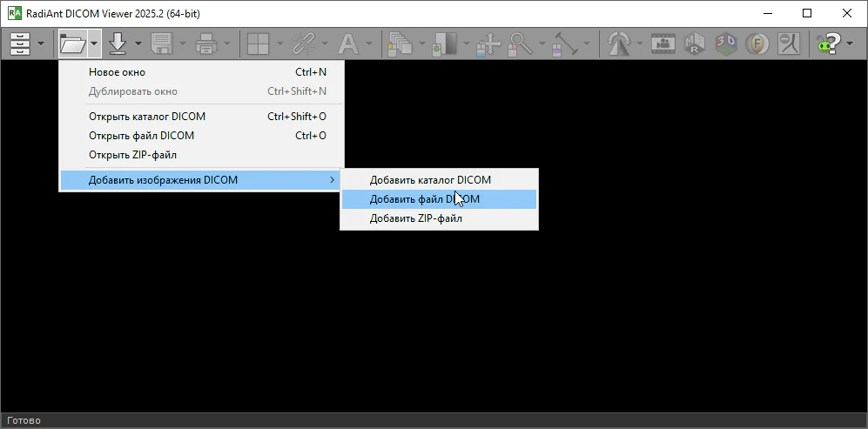Click the window level tool icon
This screenshot has width=868, height=429.
445,43
